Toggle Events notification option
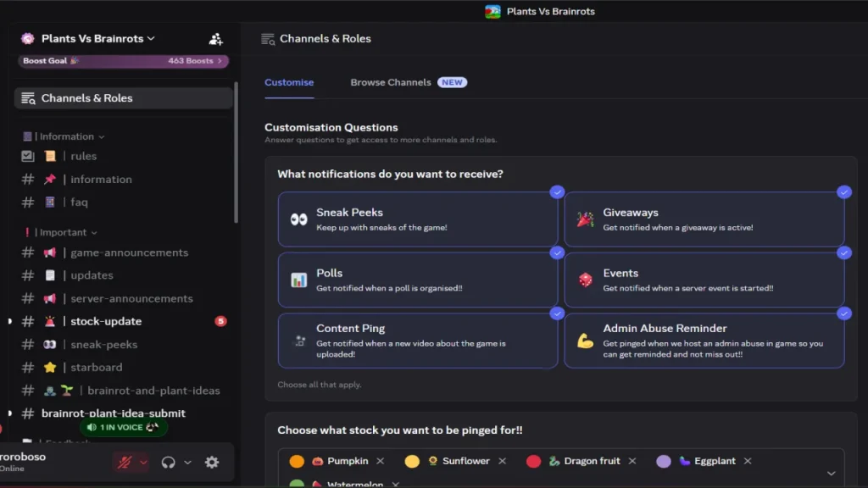 (x=704, y=280)
